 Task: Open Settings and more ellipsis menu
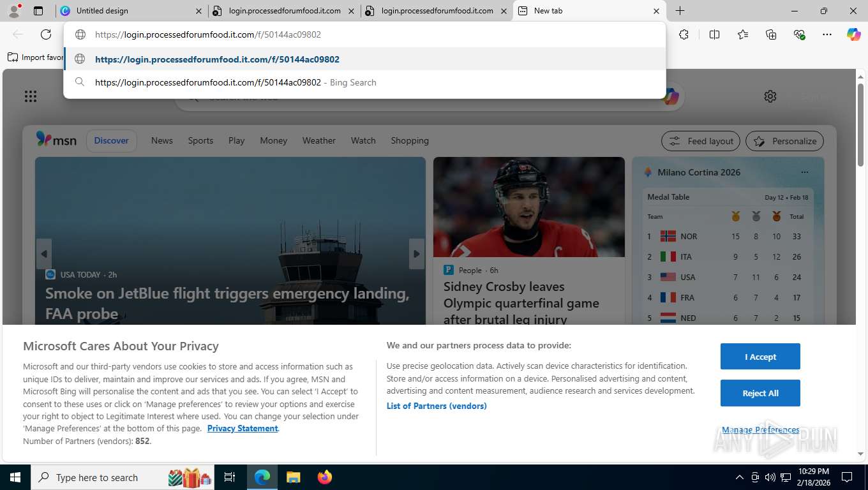(827, 34)
